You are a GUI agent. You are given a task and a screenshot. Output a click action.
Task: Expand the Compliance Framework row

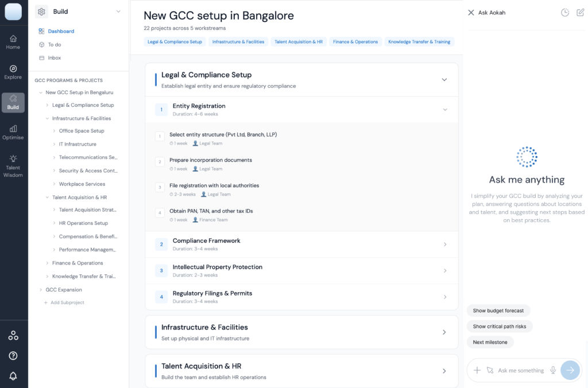point(444,245)
